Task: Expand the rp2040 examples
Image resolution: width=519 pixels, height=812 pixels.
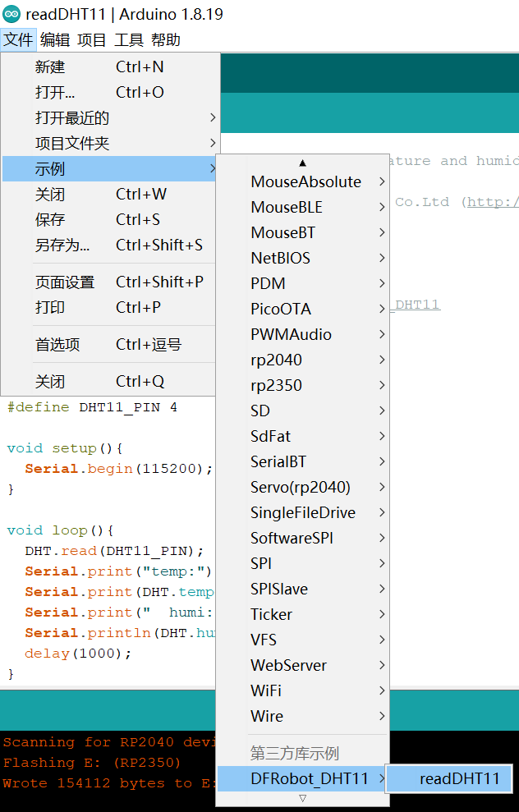Action: click(302, 360)
